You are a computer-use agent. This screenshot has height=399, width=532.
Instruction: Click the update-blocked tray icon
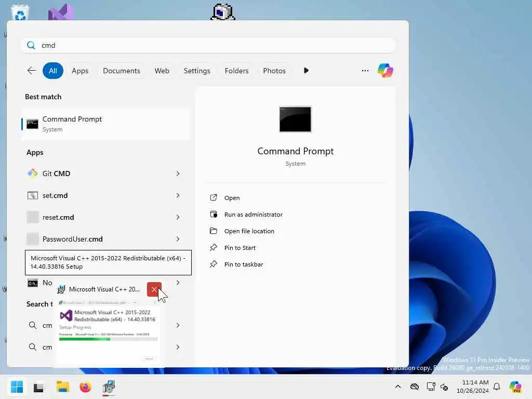(445, 387)
